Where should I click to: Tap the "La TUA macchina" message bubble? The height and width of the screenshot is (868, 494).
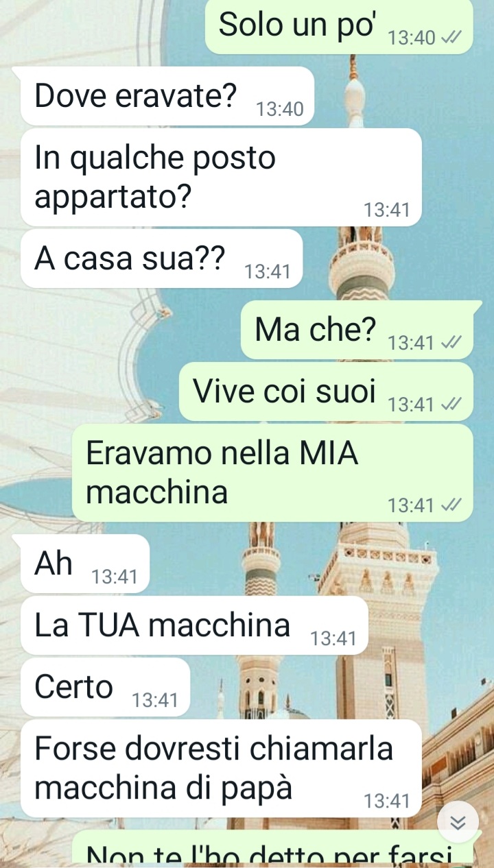(194, 625)
